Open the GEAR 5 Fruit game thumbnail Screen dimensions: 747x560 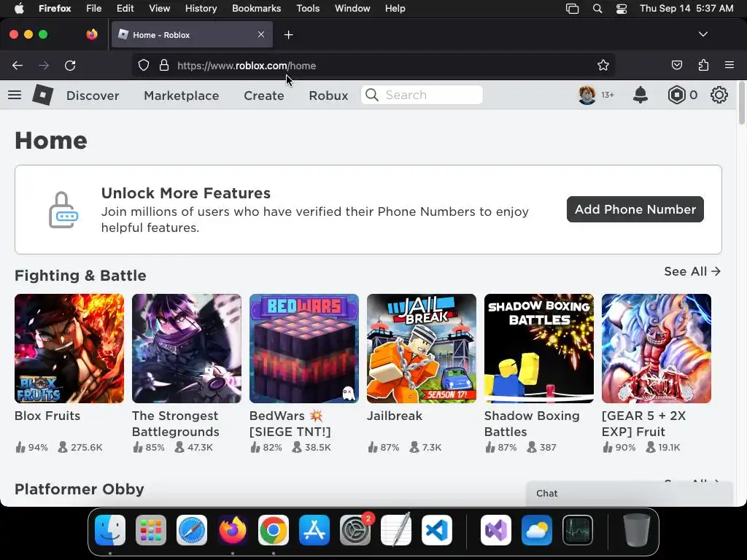[657, 349]
